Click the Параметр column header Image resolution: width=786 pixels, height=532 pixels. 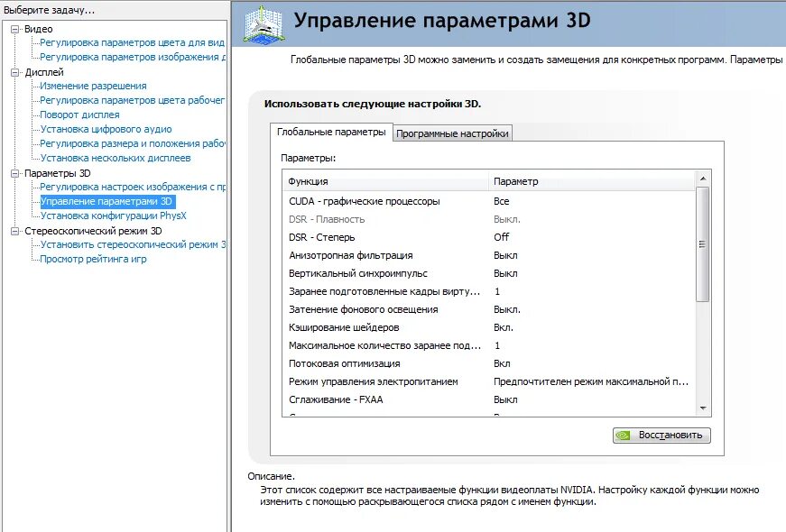(x=591, y=181)
